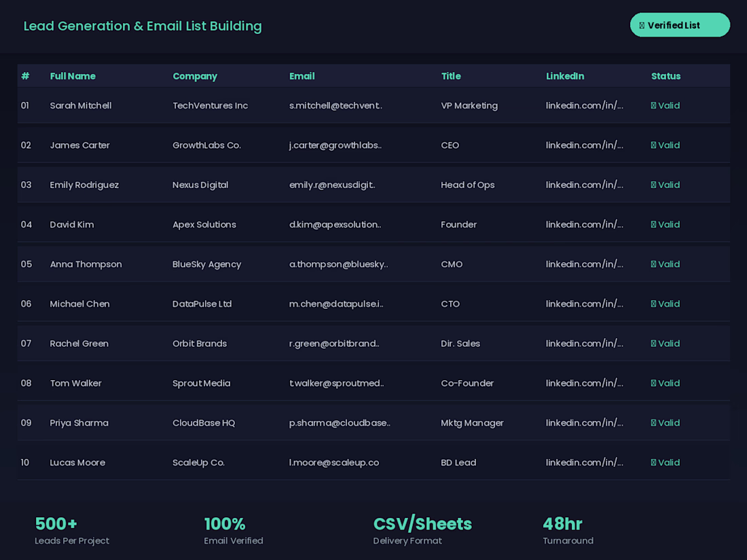The image size is (747, 560).
Task: Click the p.sharma@cloudbase.. email cell
Action: point(340,423)
